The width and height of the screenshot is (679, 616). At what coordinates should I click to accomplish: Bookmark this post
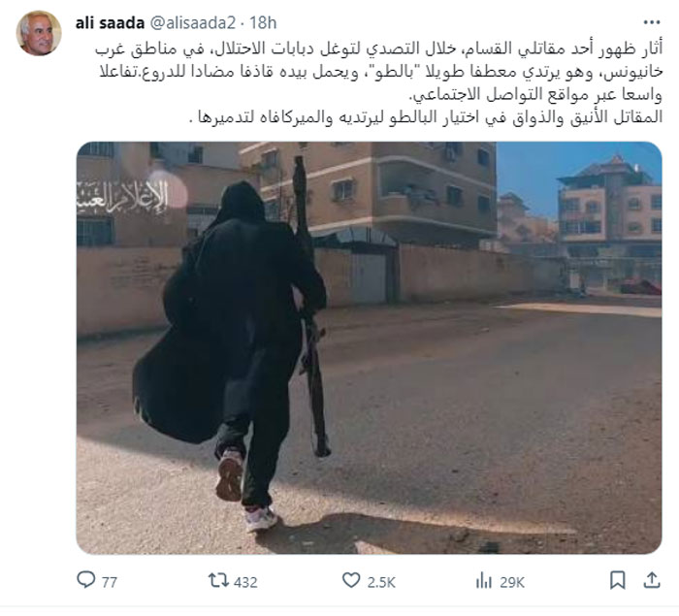[x=617, y=580]
